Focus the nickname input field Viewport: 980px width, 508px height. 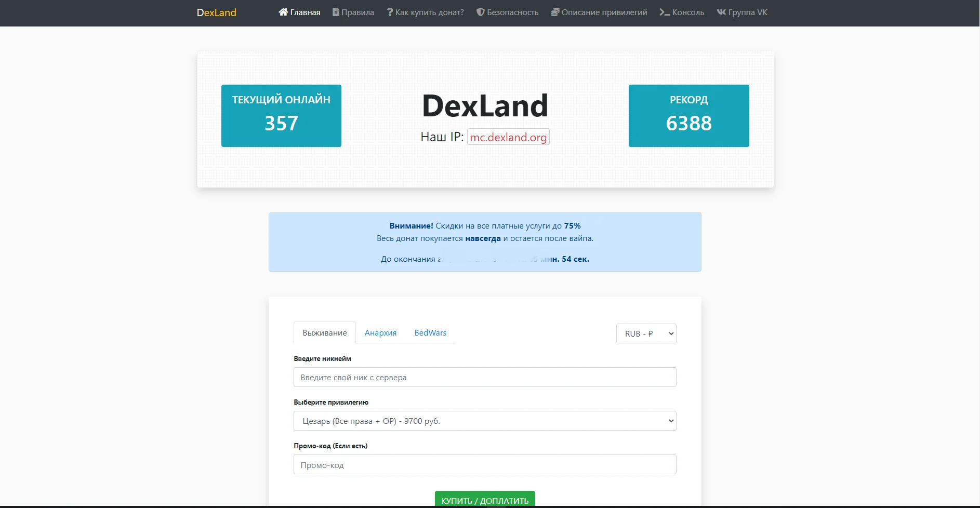485,377
